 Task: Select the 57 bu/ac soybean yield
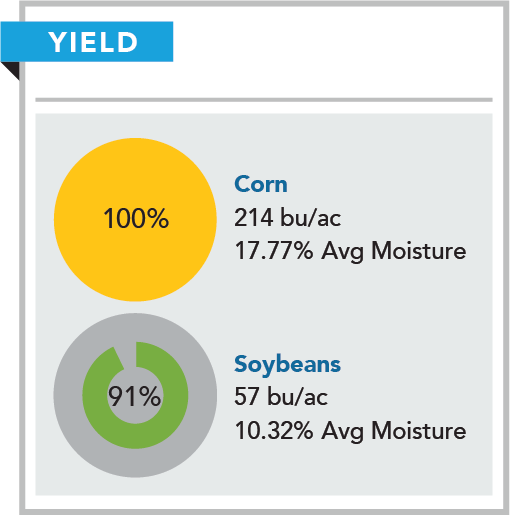pos(281,397)
